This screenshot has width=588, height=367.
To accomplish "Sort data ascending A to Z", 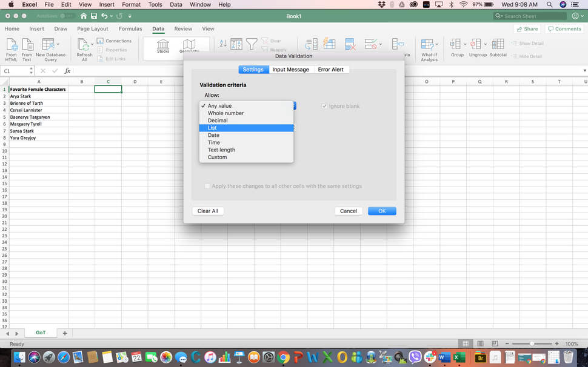I will click(x=224, y=43).
